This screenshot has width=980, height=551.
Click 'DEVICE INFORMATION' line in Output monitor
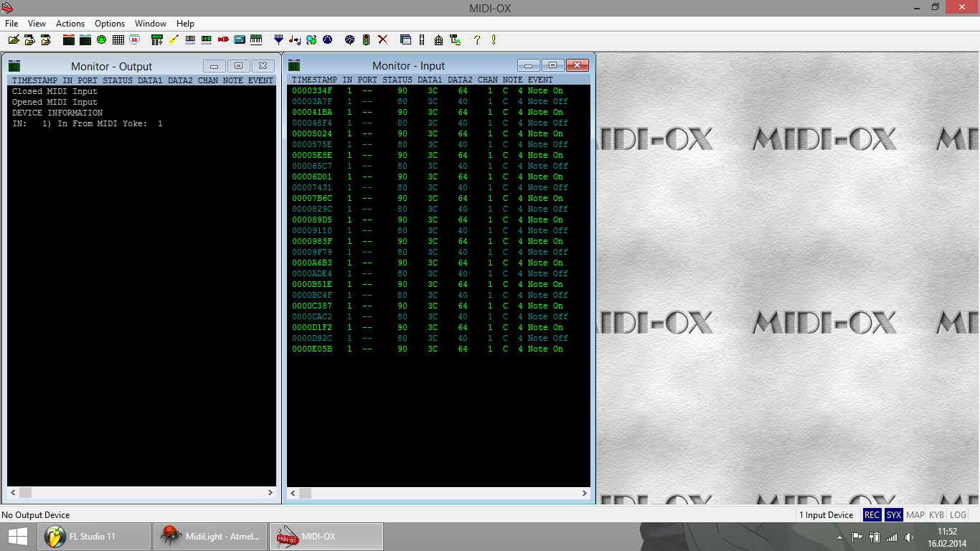click(57, 113)
